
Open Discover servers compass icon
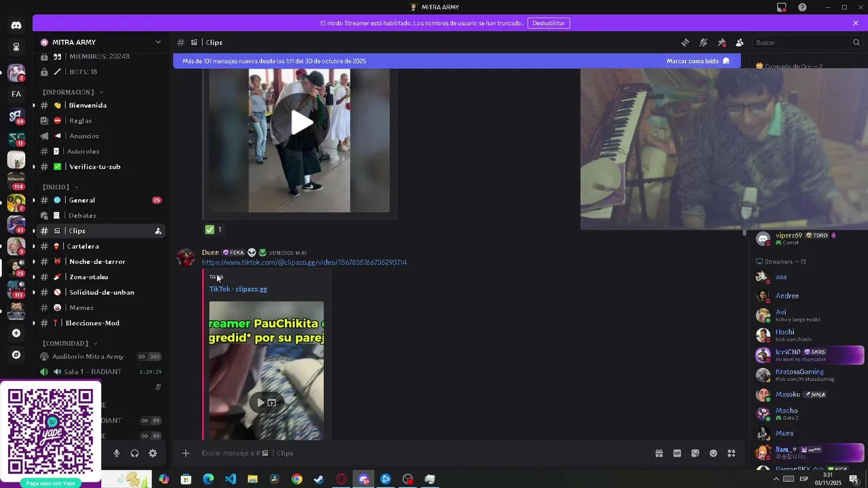pyautogui.click(x=16, y=354)
